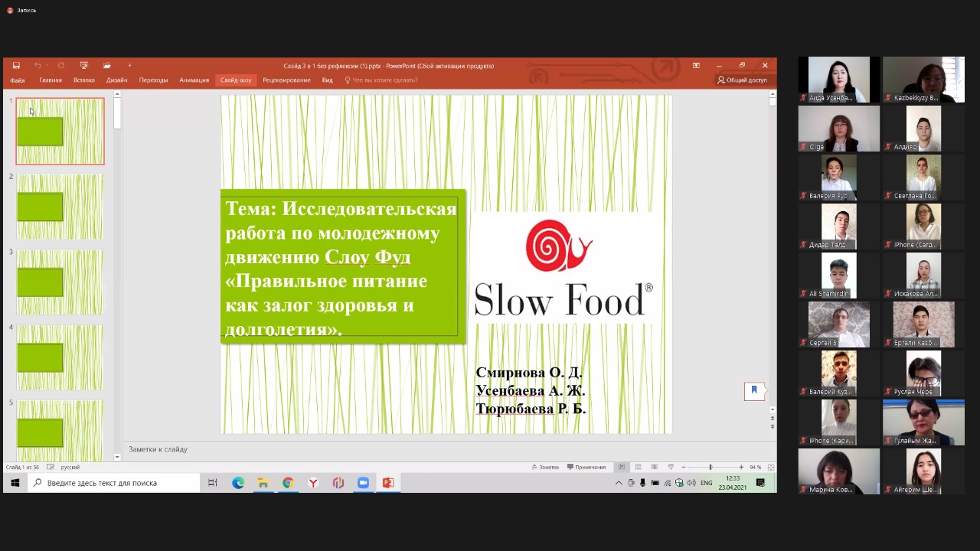This screenshot has width=980, height=551.
Task: Click the zoom in plus button
Action: click(x=740, y=467)
